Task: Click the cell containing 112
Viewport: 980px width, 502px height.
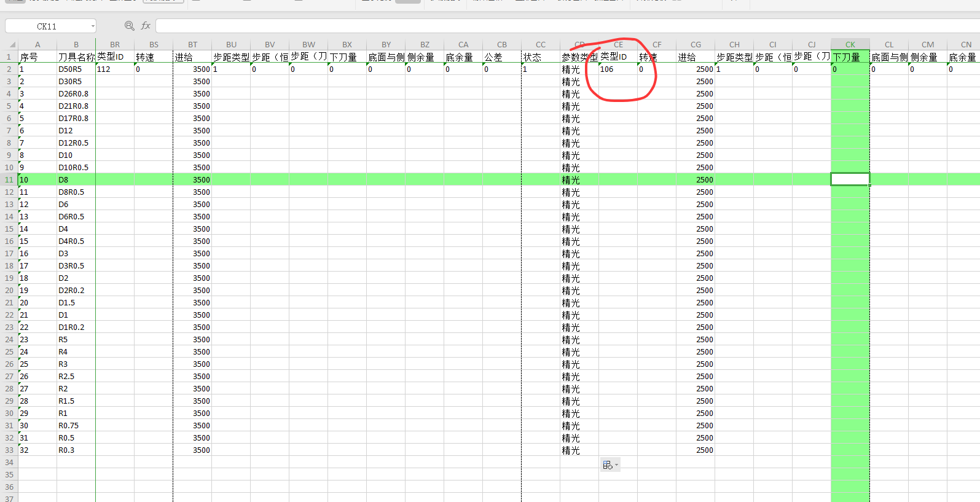Action: pos(115,69)
